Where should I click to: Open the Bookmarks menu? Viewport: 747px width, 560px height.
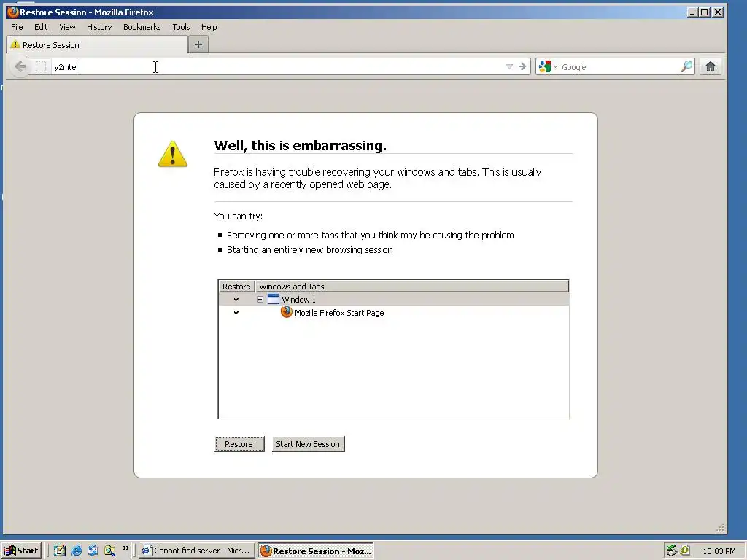pos(142,27)
